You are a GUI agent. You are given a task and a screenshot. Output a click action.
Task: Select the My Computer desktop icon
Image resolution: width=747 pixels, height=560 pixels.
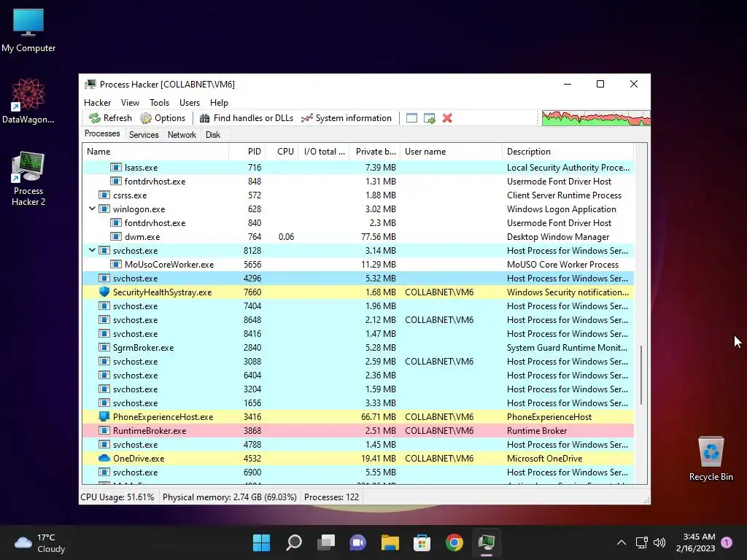(x=28, y=31)
